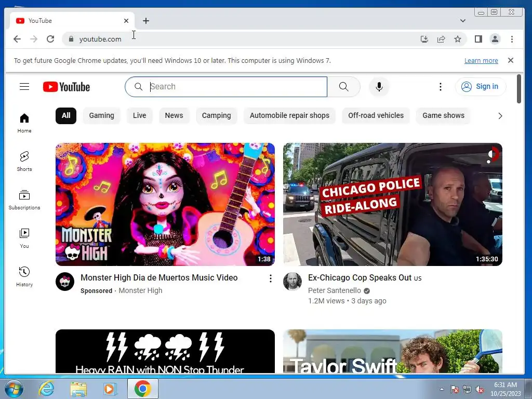Viewport: 532px width, 399px height.
Task: Open a new tab with plus button
Action: click(x=146, y=21)
